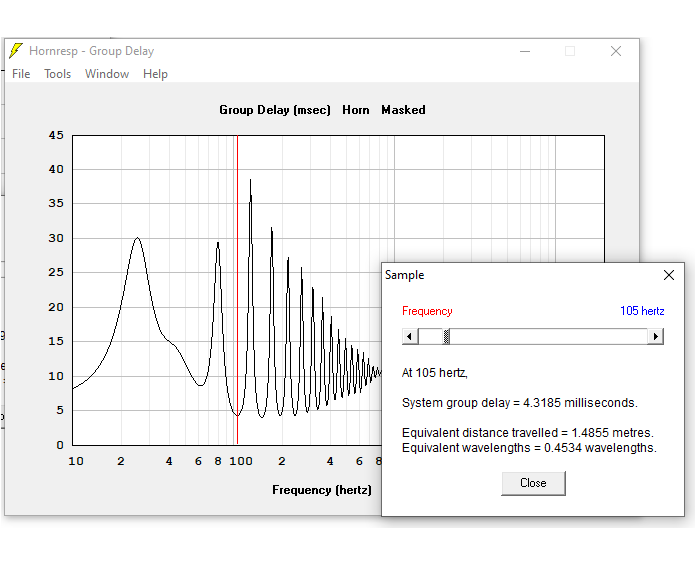696x564 pixels.
Task: Click the red 'Frequency' label in Sample
Action: (427, 311)
